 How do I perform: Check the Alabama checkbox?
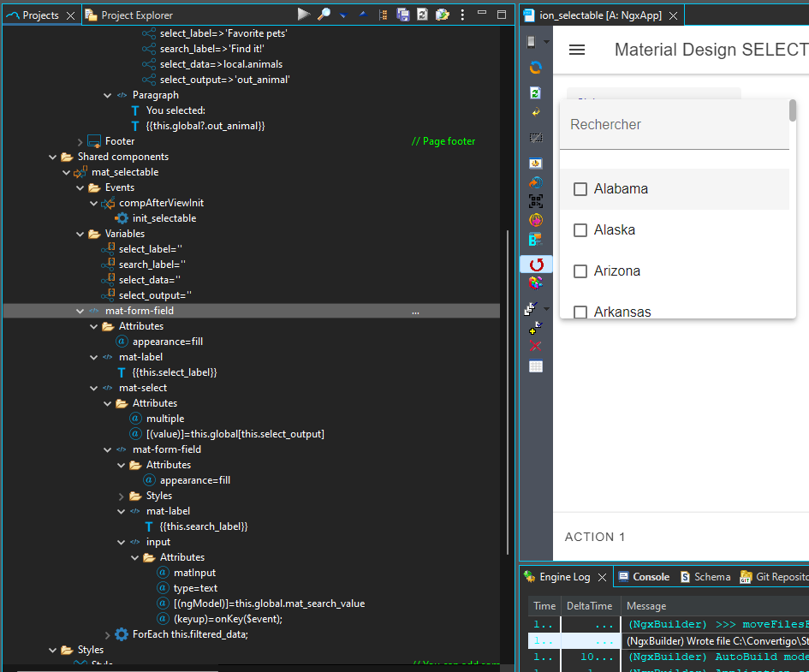[580, 189]
